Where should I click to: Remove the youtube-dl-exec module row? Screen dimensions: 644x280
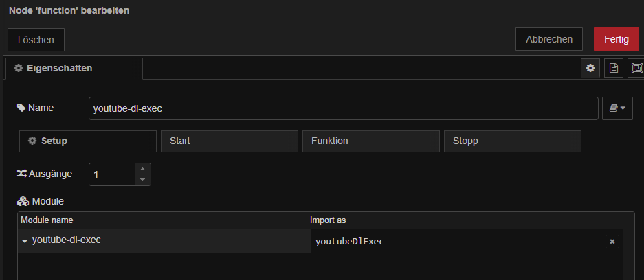coord(612,242)
